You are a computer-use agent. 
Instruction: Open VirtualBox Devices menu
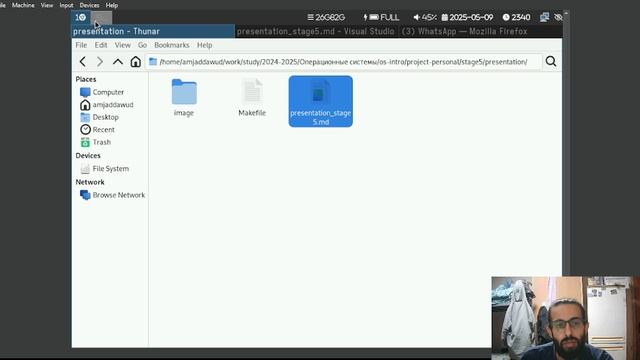[x=89, y=5]
